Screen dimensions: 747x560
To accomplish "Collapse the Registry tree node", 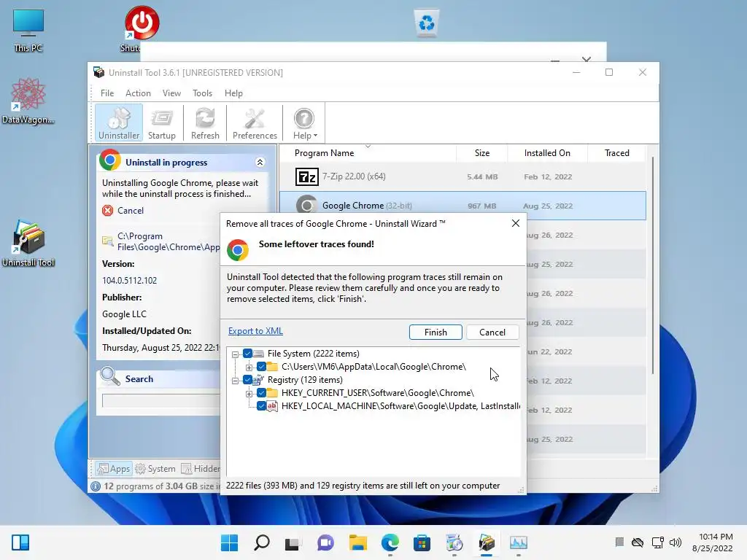I will tap(235, 381).
